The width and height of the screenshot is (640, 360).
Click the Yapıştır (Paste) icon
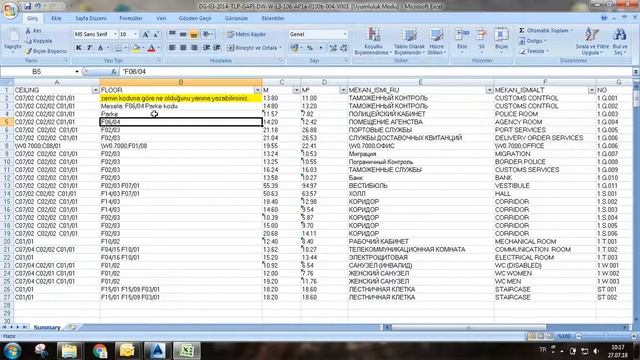[13, 36]
